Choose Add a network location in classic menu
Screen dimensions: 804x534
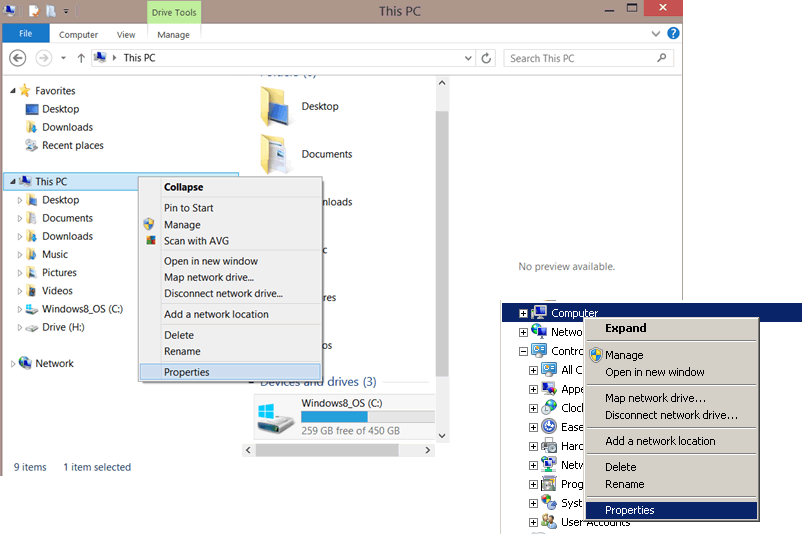point(660,441)
